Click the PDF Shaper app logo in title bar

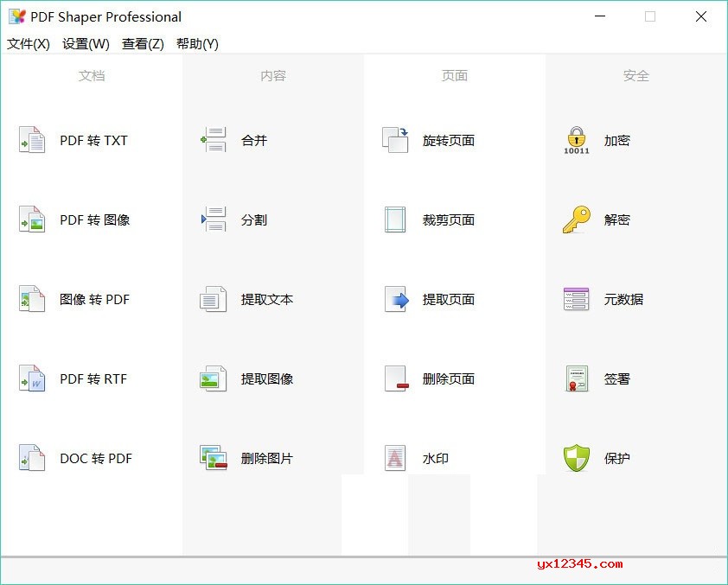pyautogui.click(x=17, y=16)
